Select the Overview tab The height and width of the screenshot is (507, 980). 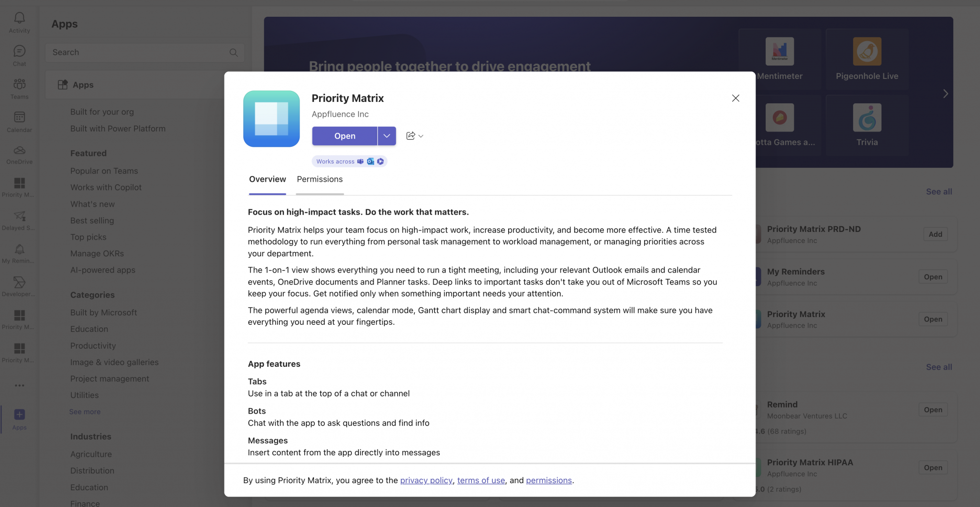coord(267,179)
